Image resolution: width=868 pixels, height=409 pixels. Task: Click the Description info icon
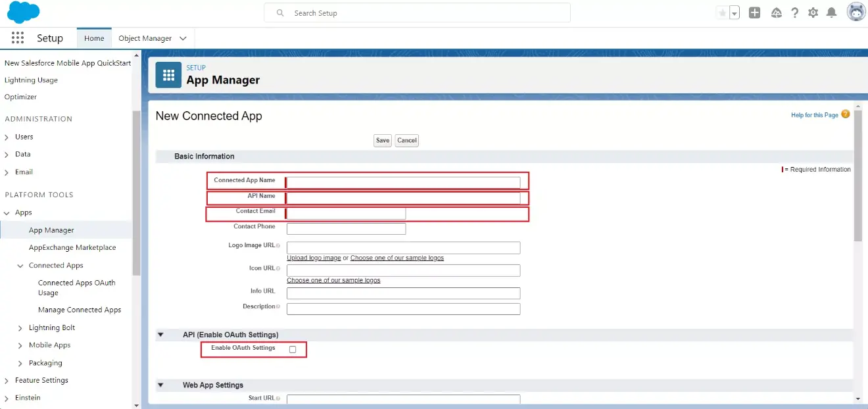(279, 306)
